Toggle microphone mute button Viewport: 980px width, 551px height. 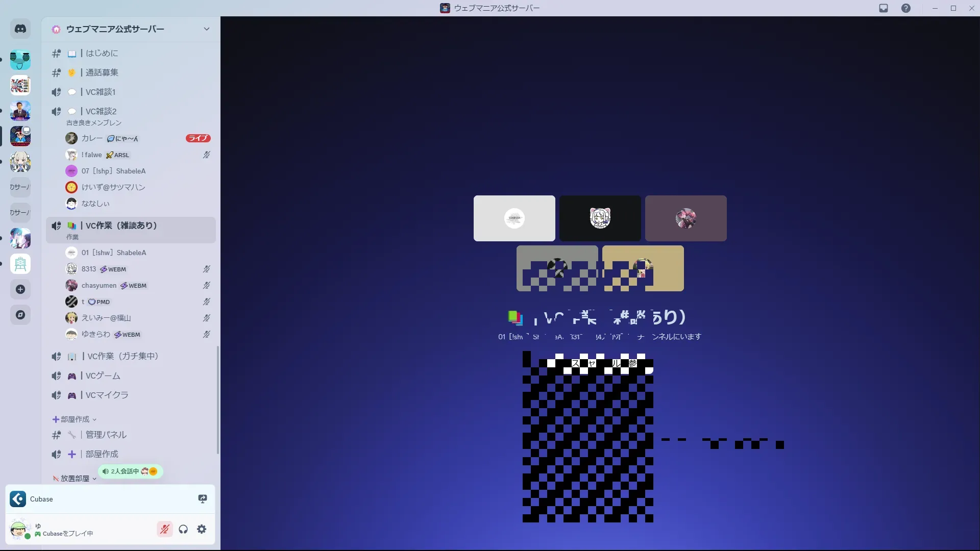(x=164, y=530)
